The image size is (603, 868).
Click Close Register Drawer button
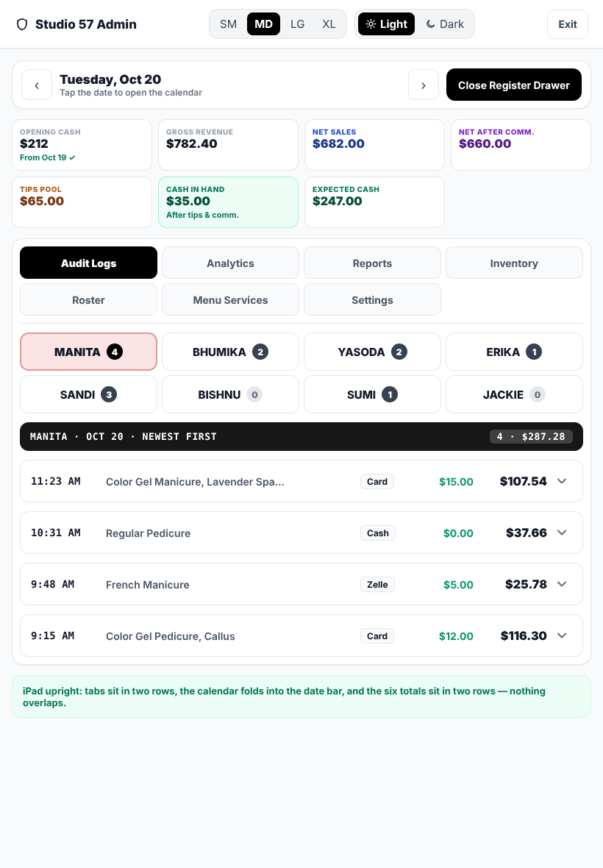tap(514, 85)
